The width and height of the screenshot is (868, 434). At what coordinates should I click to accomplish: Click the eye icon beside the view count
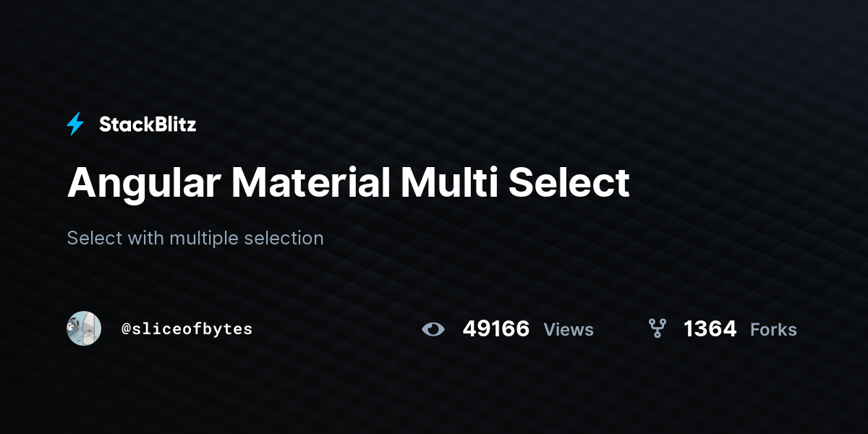click(x=433, y=330)
